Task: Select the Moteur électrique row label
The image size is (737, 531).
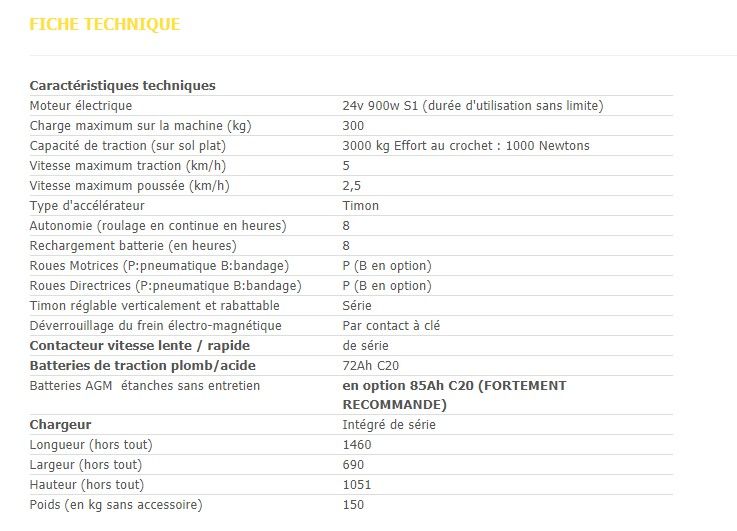Action: click(x=81, y=105)
